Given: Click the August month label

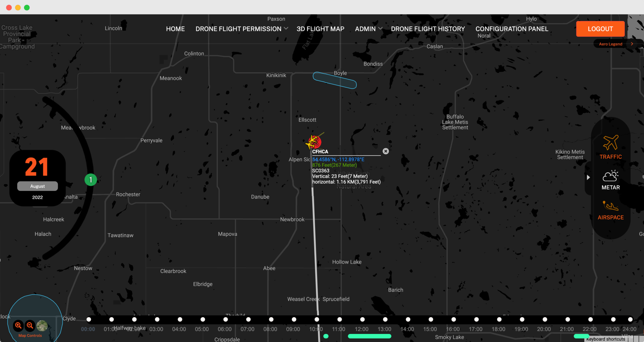Looking at the screenshot, I should [37, 186].
